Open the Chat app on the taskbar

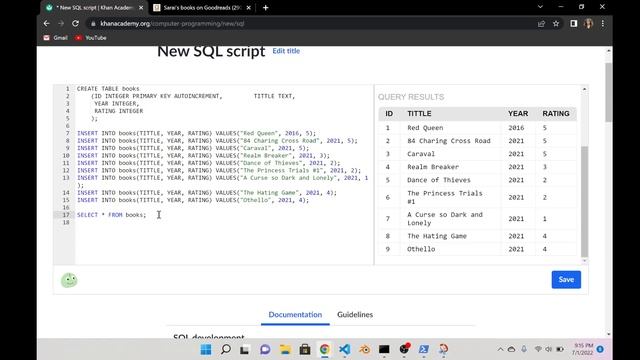pos(265,349)
